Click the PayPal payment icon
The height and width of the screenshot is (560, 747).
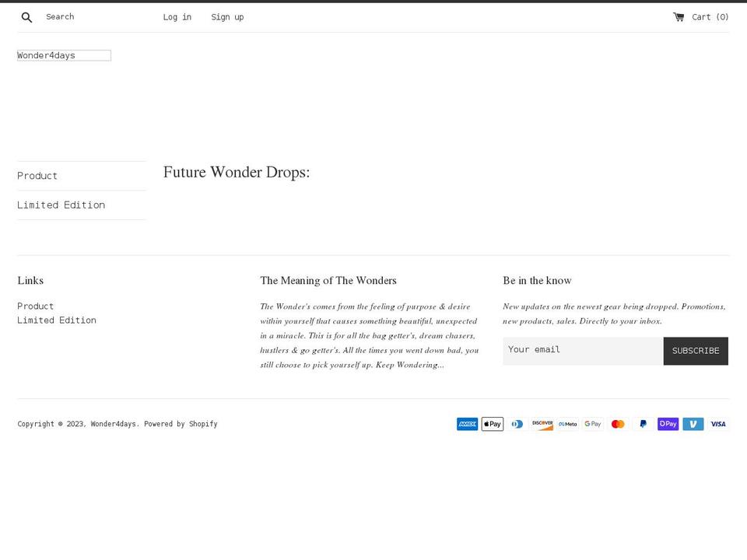click(x=643, y=424)
